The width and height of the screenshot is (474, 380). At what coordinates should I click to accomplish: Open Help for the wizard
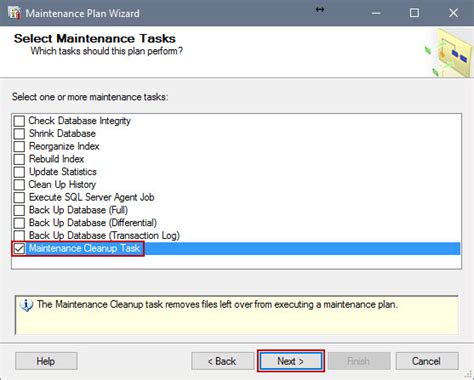(x=46, y=361)
